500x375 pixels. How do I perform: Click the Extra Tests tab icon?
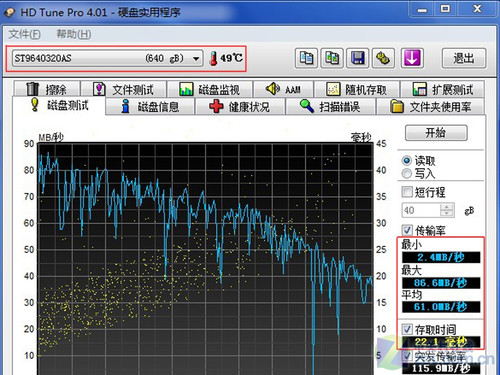point(419,89)
